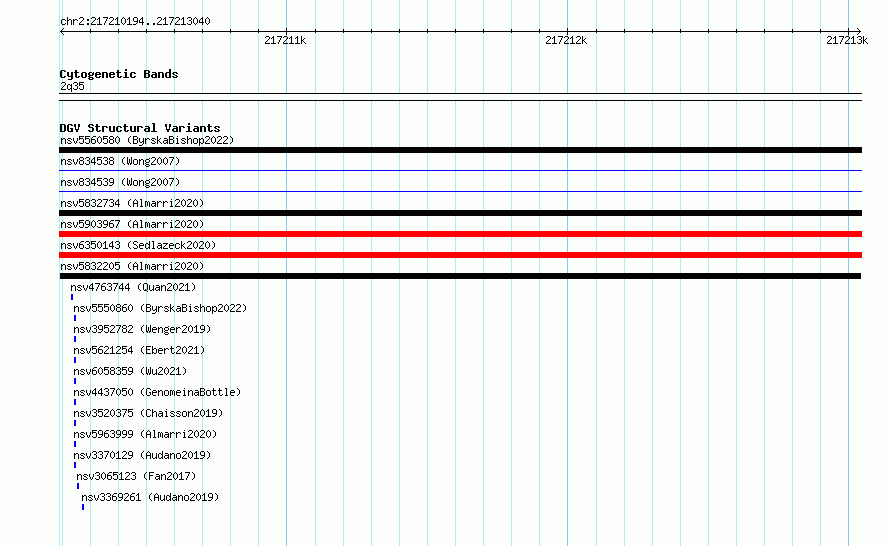Select nsv4437050 (GenomeinaBottle) label
Screen dimensions: 890x546
[x=157, y=392]
